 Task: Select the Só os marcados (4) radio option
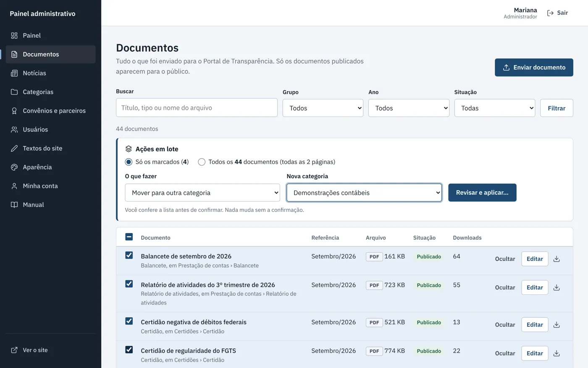(129, 162)
